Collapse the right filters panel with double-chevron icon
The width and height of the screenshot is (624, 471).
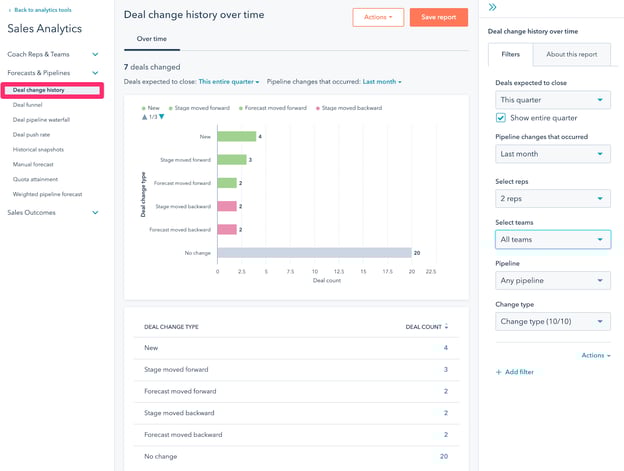493,8
